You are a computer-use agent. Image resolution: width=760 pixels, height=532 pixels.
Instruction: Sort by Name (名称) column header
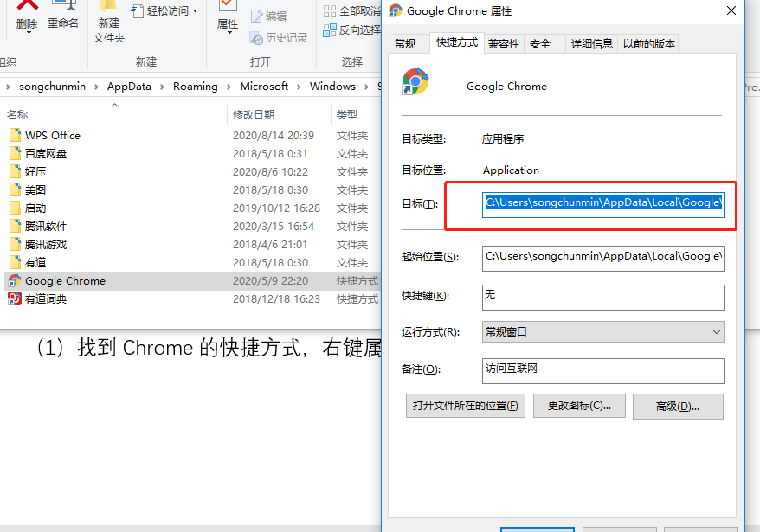(x=17, y=115)
